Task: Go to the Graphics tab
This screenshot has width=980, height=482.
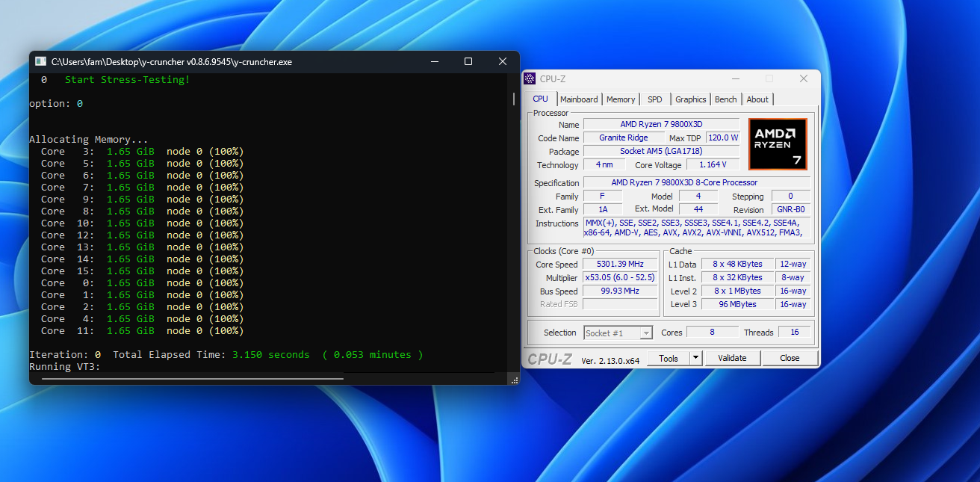Action: tap(690, 99)
